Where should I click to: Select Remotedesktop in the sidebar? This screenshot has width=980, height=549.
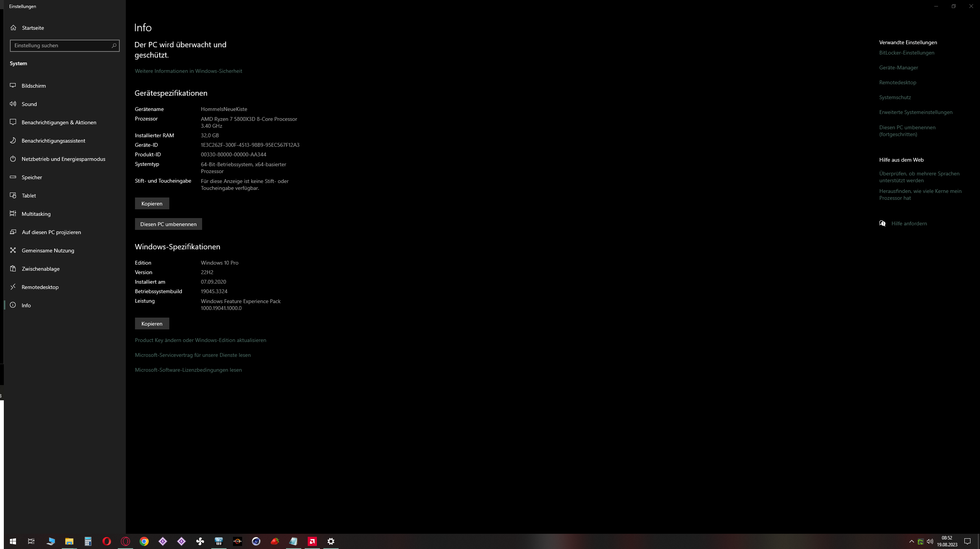(x=40, y=287)
